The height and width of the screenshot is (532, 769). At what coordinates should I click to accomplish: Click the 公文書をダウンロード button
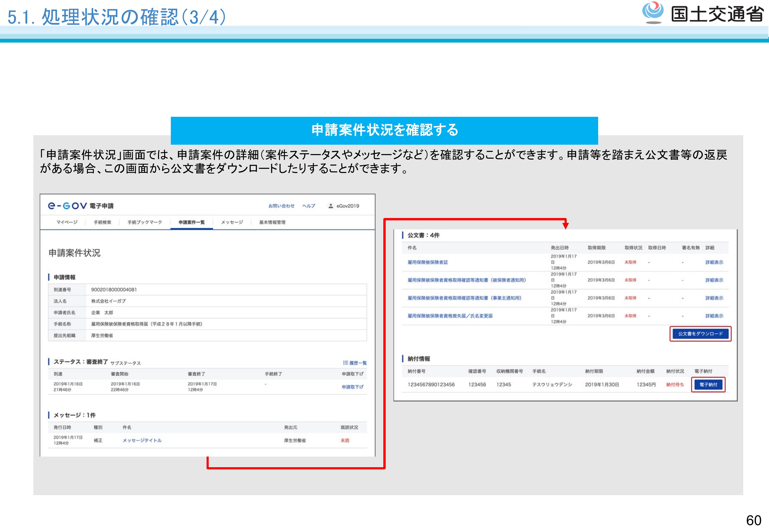[700, 334]
